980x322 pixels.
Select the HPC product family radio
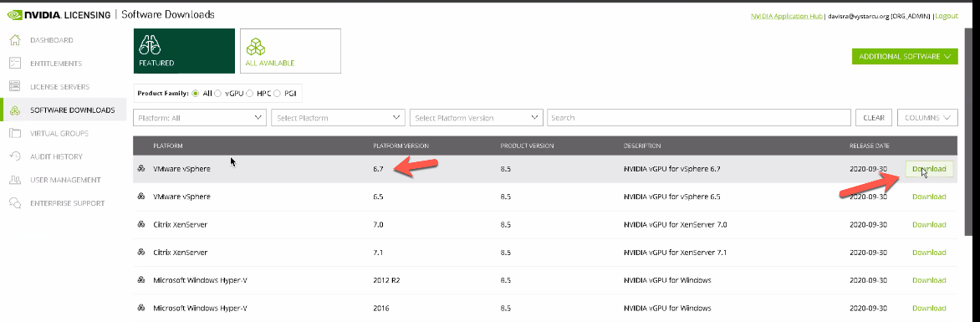pyautogui.click(x=250, y=93)
